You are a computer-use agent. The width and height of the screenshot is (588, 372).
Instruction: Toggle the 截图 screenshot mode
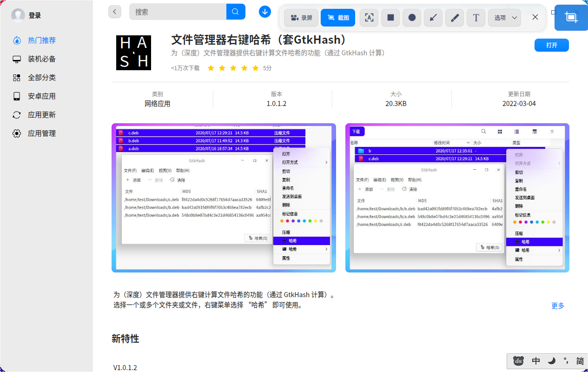(337, 17)
